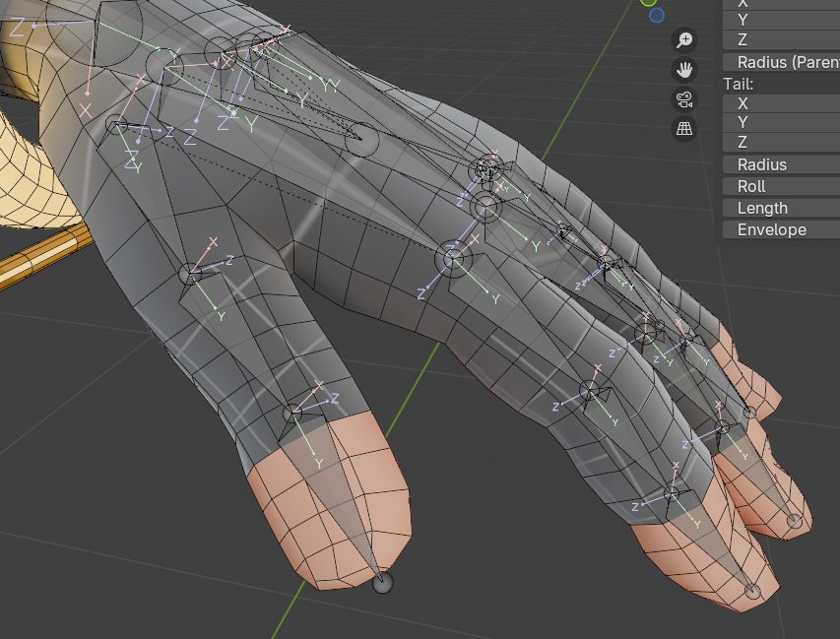
Task: Click the pan view hand icon
Action: tap(684, 70)
